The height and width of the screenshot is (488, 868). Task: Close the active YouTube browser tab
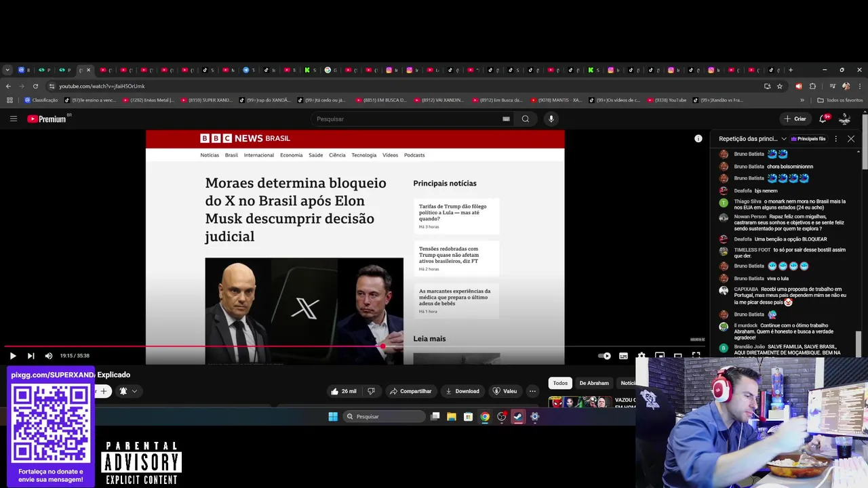point(88,70)
